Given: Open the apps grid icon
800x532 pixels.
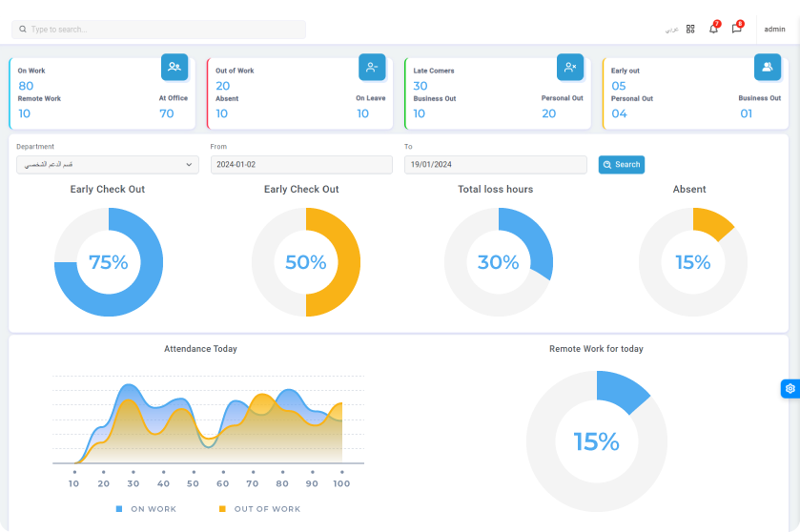Looking at the screenshot, I should [x=690, y=29].
